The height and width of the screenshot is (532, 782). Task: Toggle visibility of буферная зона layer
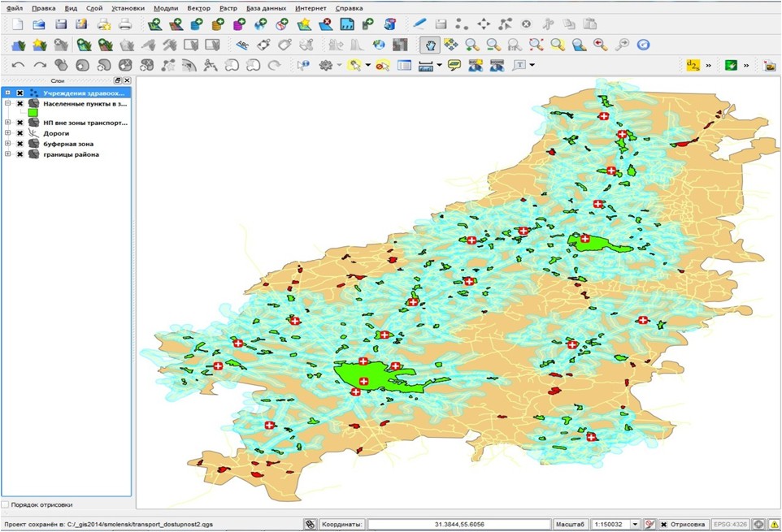click(20, 144)
